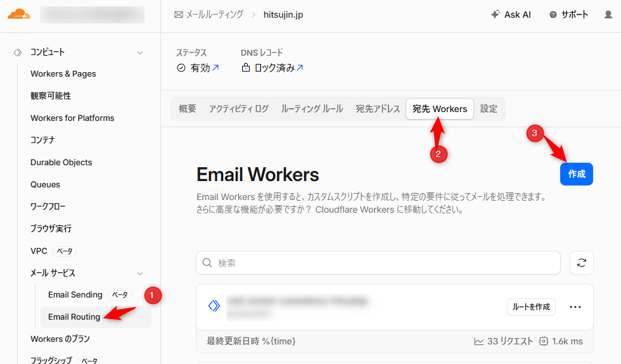Click the メールルーティング breadcrumb
621x364 pixels.
coord(208,15)
